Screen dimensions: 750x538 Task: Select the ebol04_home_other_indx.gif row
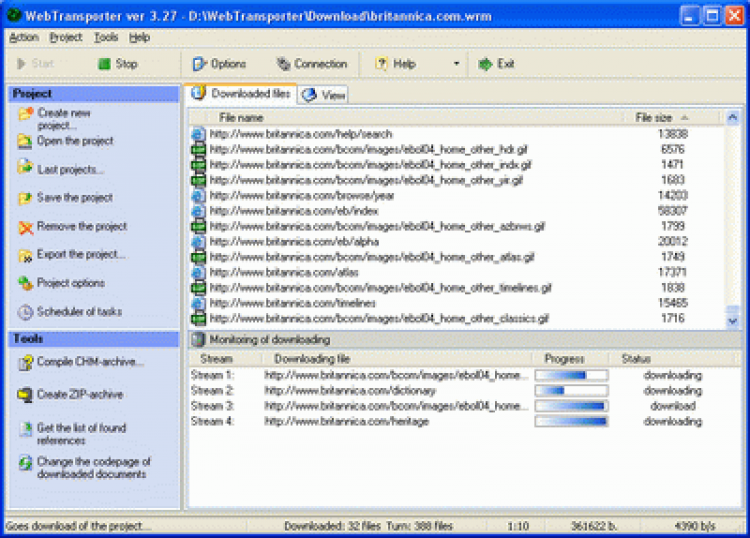(457, 165)
